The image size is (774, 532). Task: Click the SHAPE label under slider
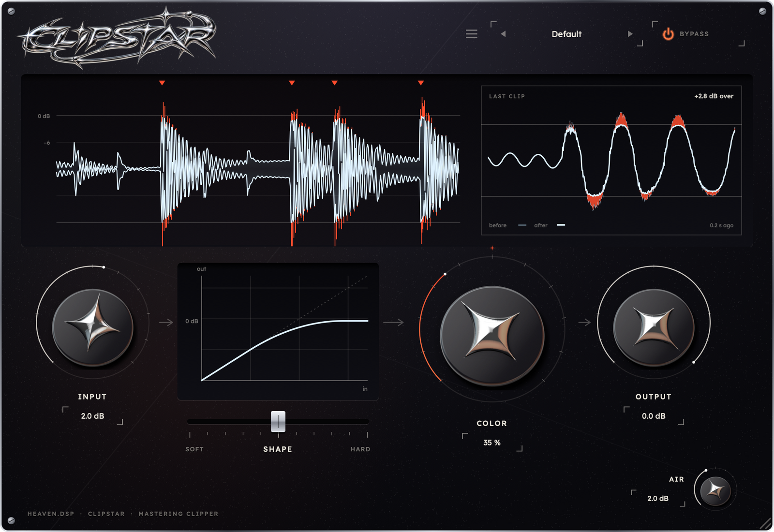coord(278,449)
